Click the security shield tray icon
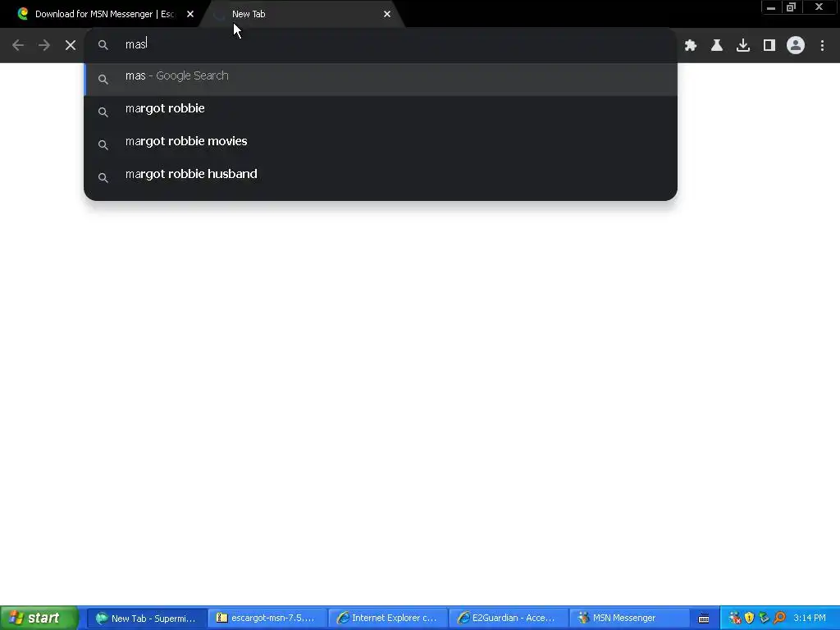Image resolution: width=840 pixels, height=630 pixels. [x=750, y=619]
